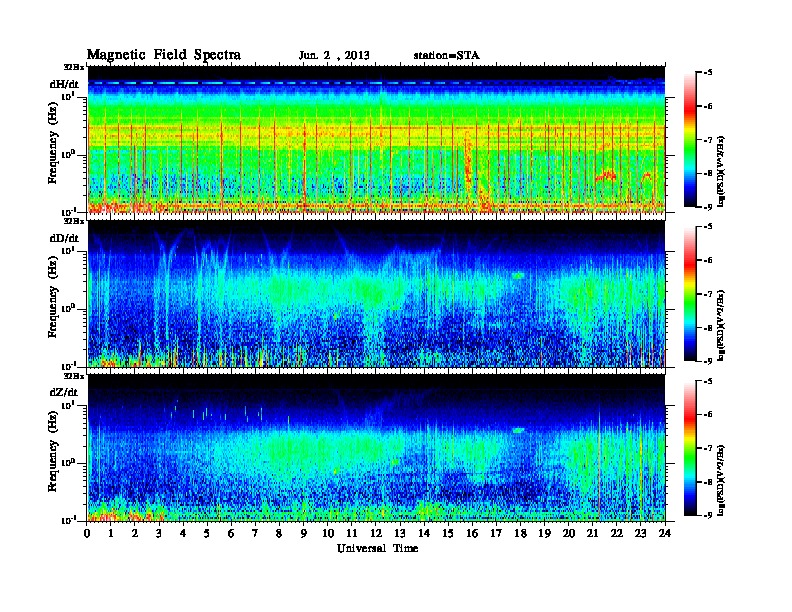Click the "Universal Time" axis label
This screenshot has width=792, height=612.
377,548
